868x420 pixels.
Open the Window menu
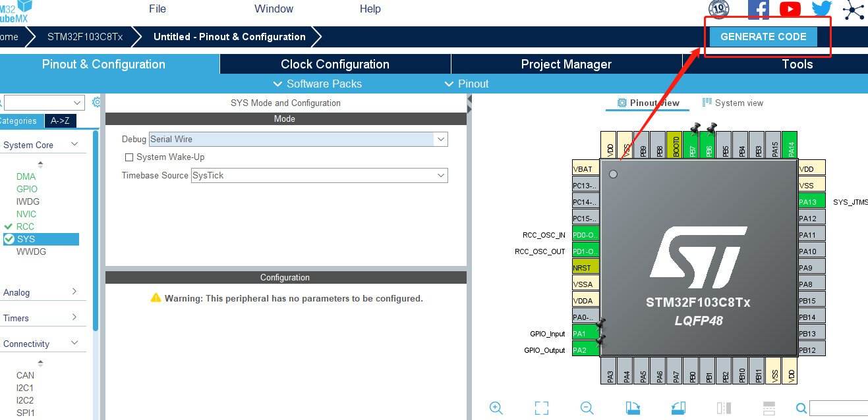pyautogui.click(x=274, y=9)
